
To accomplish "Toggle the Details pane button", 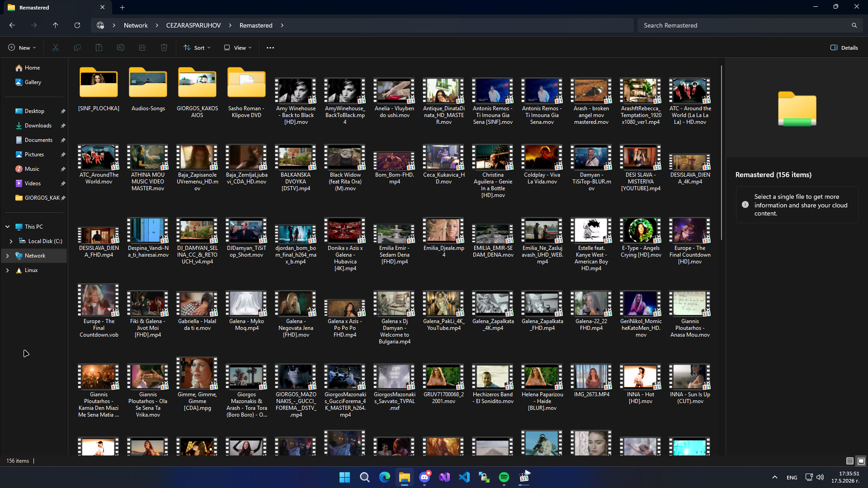I will (x=844, y=47).
